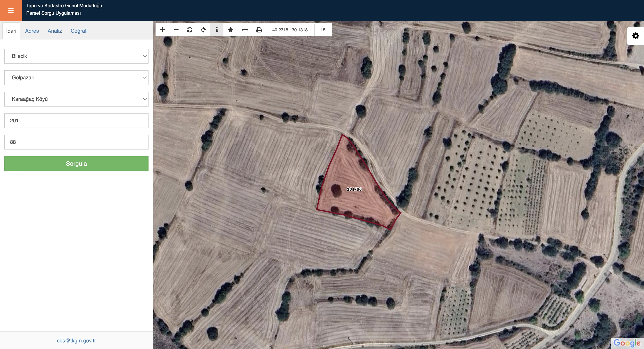Toggle the info query tool
The image size is (644, 349).
pos(217,30)
